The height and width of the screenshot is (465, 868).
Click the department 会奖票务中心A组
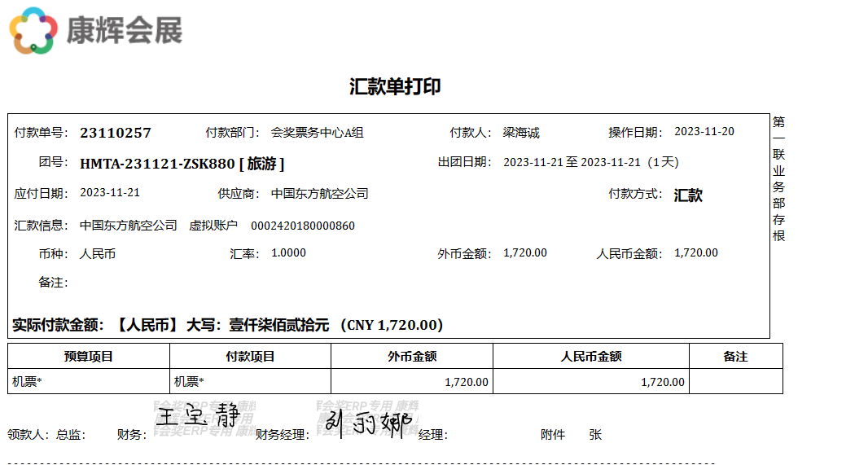317,133
